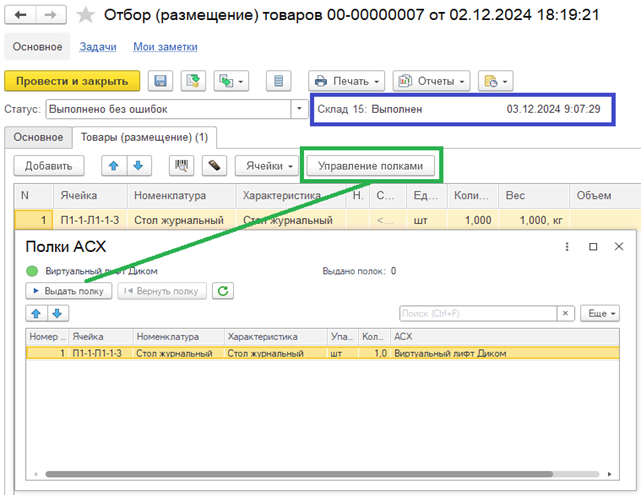Expand the Статус dropdown list
641x495 pixels.
click(299, 109)
